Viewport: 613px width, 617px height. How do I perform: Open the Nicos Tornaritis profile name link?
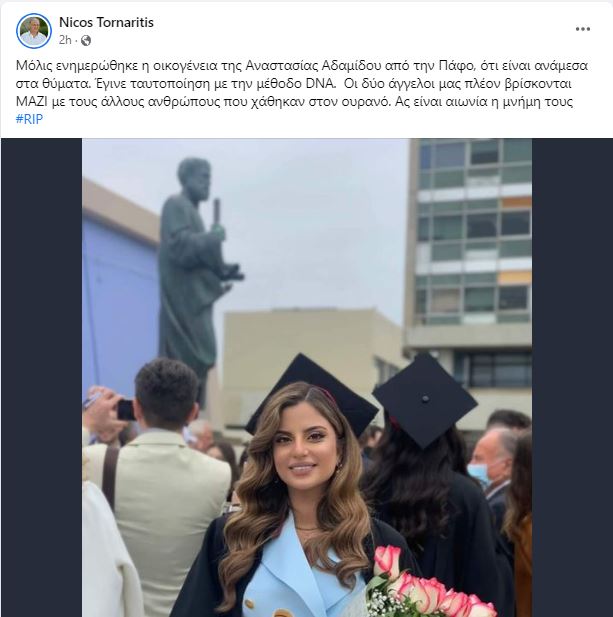106,22
